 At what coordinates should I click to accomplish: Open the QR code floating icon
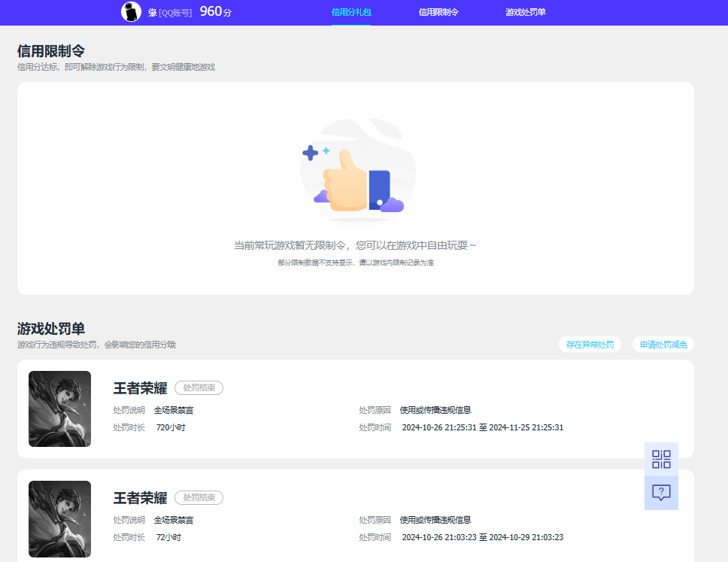tap(661, 459)
